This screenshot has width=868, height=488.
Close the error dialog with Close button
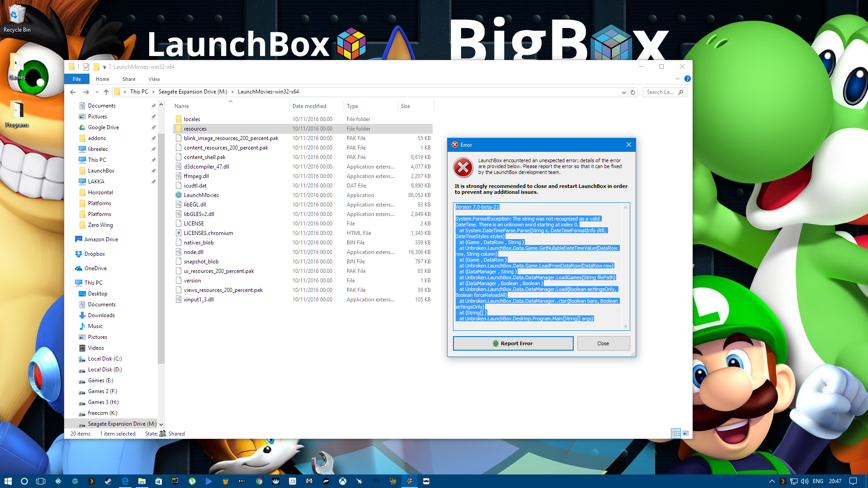(x=603, y=343)
